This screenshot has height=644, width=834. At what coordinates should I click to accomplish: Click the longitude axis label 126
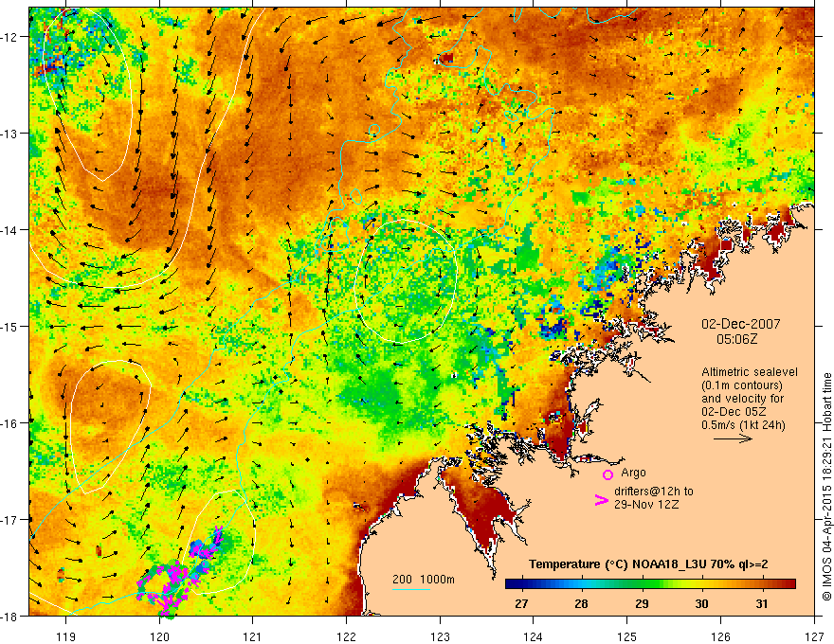[720, 636]
